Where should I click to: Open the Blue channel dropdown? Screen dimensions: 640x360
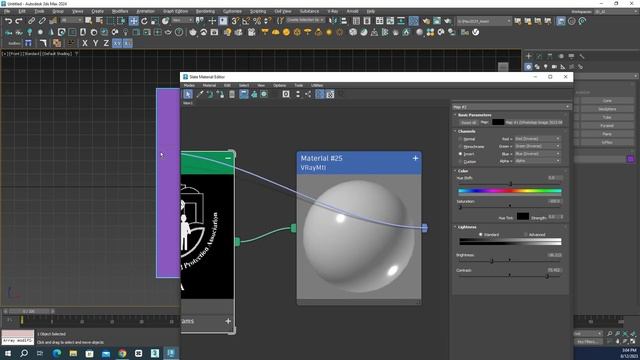tap(537, 153)
